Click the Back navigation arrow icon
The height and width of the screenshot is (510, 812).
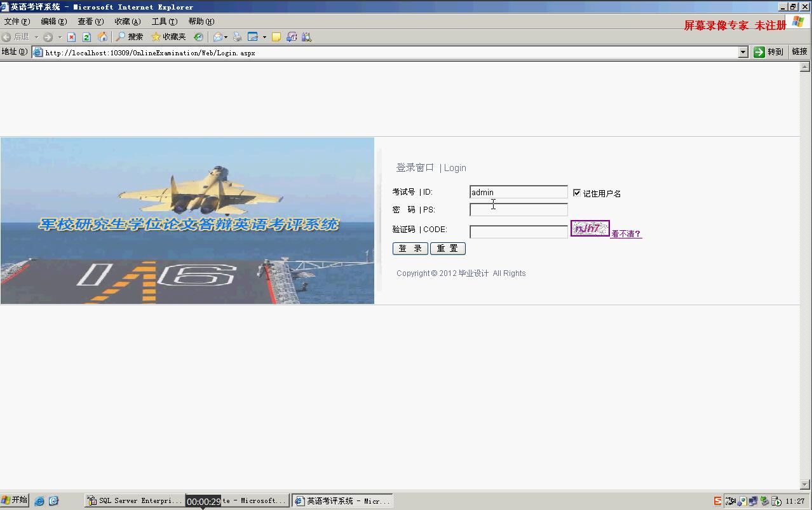pyautogui.click(x=6, y=37)
